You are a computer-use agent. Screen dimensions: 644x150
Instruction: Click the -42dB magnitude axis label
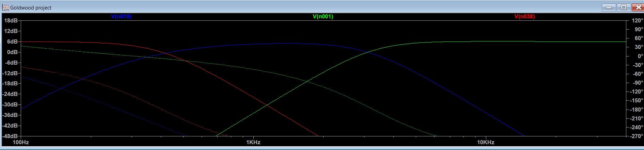point(10,126)
